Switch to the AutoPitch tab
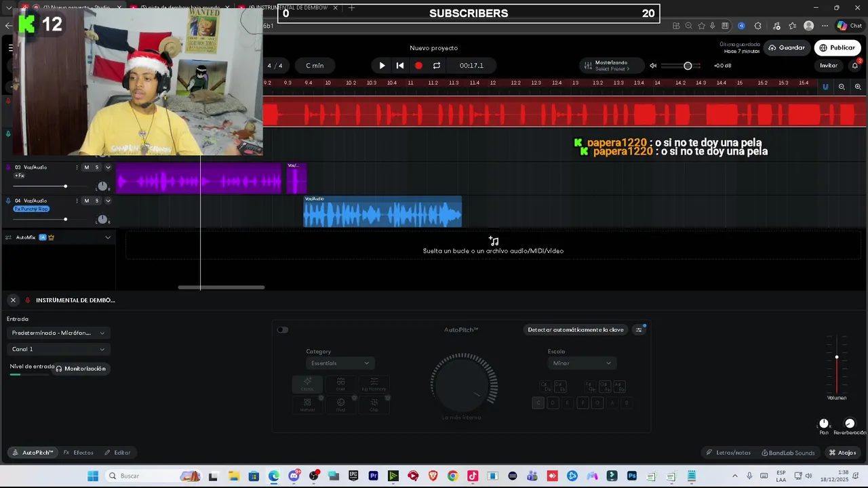 pos(32,453)
